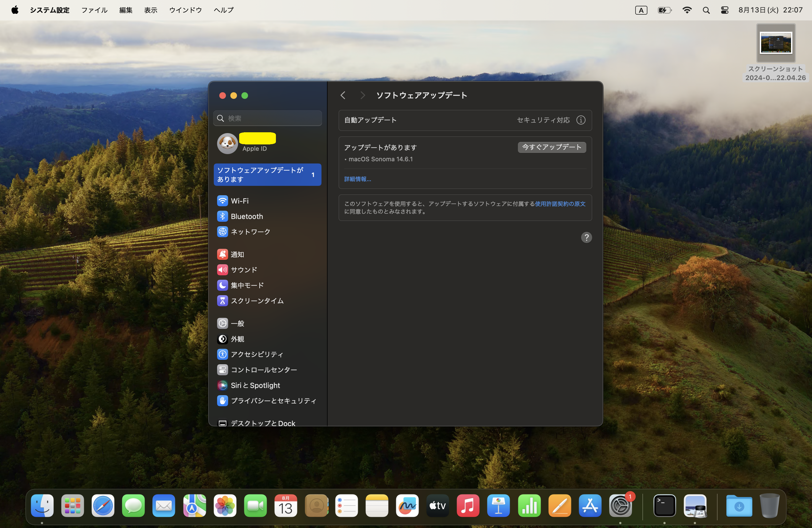Image resolution: width=812 pixels, height=528 pixels.
Task: Open Control Center from menu bar
Action: 724,10
